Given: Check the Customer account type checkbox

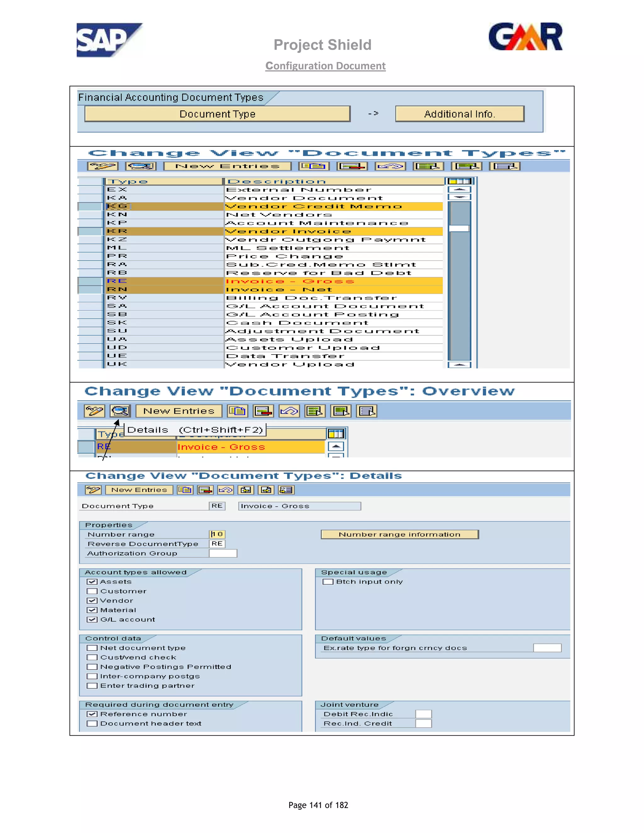Looking at the screenshot, I should click(92, 591).
